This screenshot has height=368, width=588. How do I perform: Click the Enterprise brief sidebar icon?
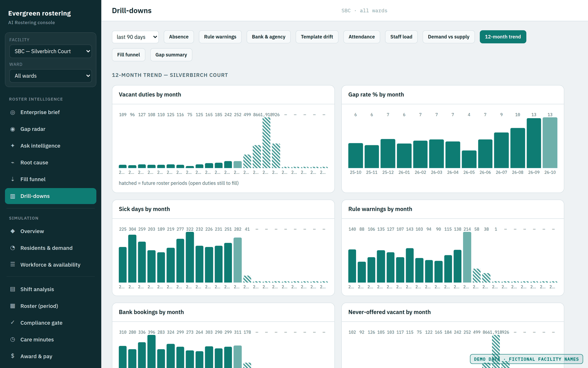click(12, 112)
